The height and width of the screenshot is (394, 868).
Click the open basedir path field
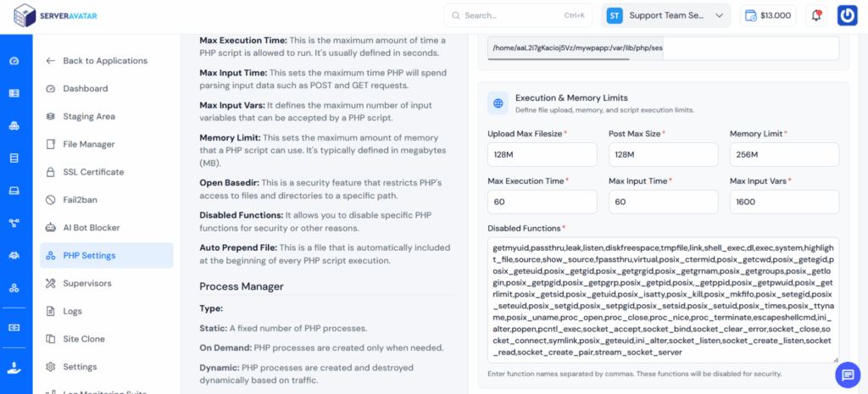[x=663, y=48]
